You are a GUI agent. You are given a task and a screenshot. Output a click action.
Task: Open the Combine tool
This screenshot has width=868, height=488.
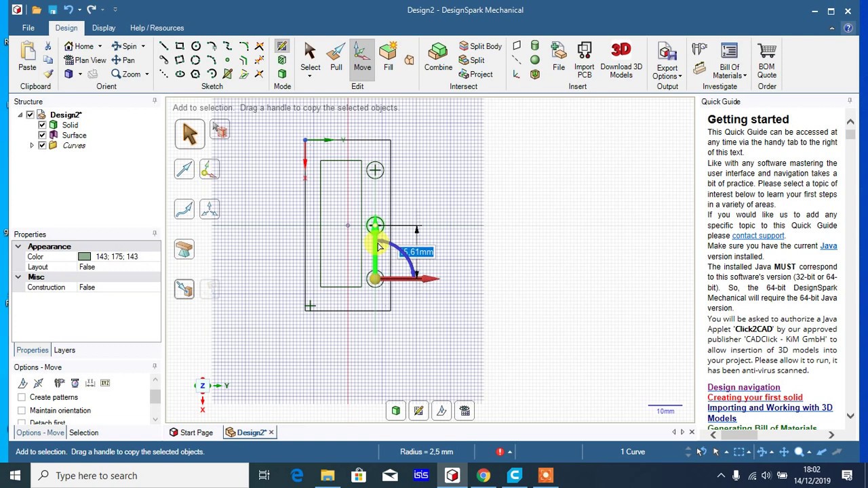(x=438, y=56)
